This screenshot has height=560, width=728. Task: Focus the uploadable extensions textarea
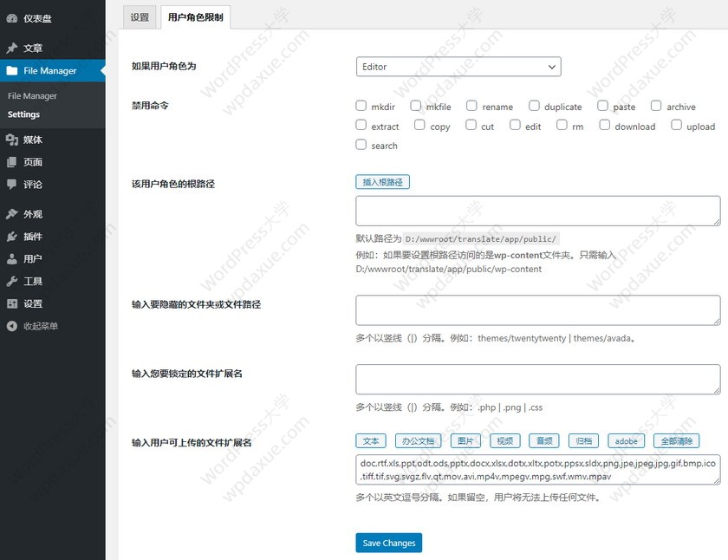tap(538, 470)
